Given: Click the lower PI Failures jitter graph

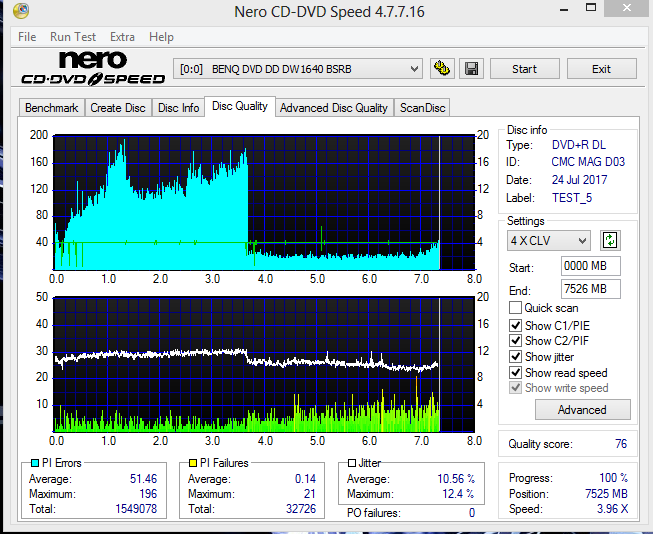Looking at the screenshot, I should coord(264,364).
